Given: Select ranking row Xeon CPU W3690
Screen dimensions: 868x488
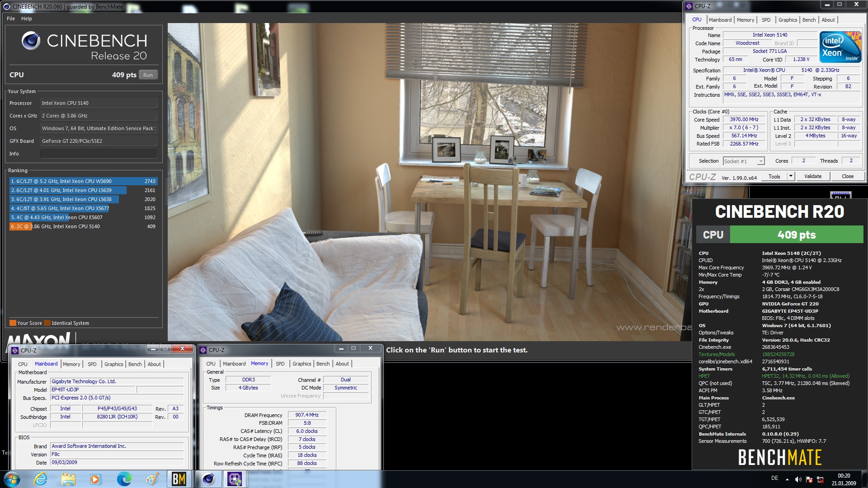Looking at the screenshot, I should [x=83, y=181].
